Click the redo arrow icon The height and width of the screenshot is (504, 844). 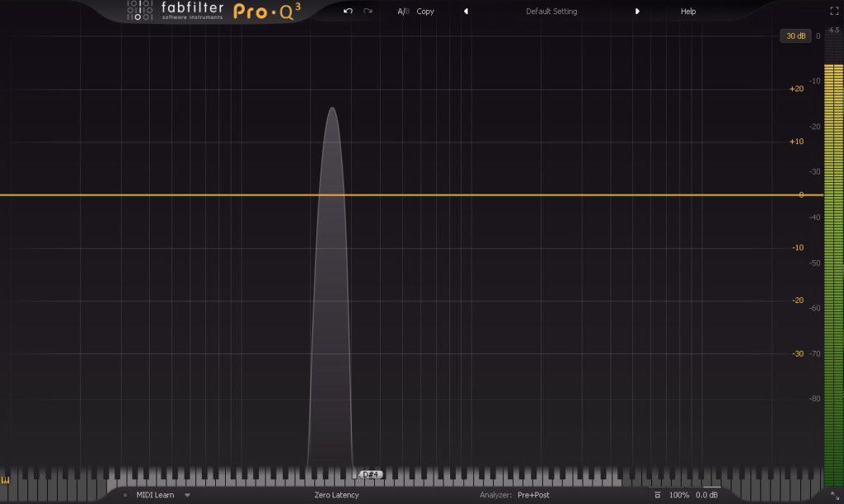[x=368, y=11]
